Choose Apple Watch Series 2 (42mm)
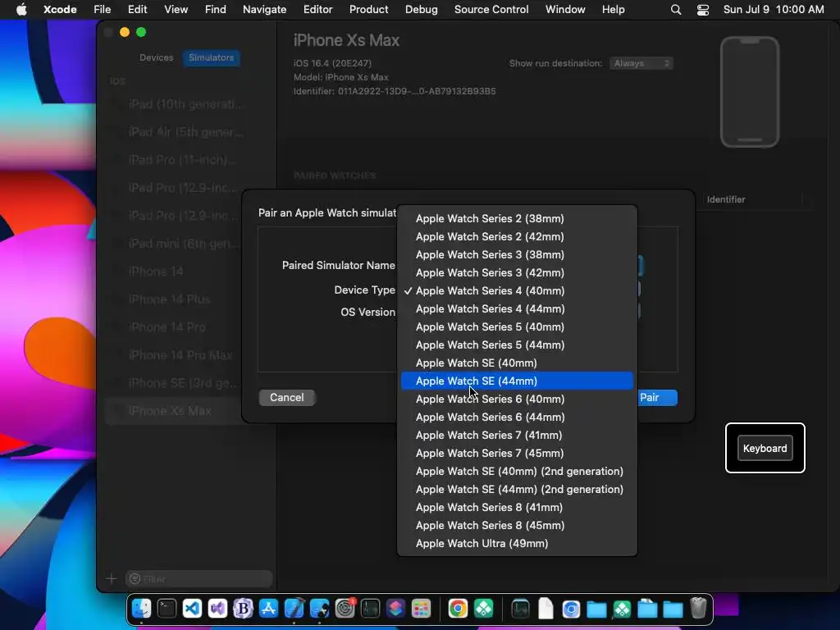Viewport: 840px width, 630px height. pyautogui.click(x=517, y=237)
